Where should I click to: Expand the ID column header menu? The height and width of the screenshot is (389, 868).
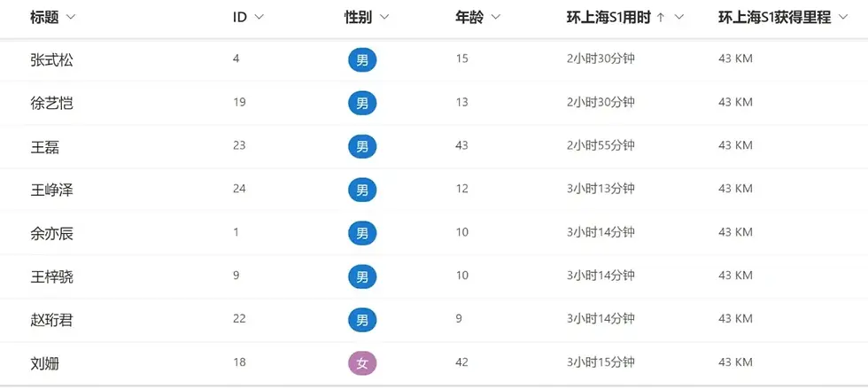[x=259, y=17]
